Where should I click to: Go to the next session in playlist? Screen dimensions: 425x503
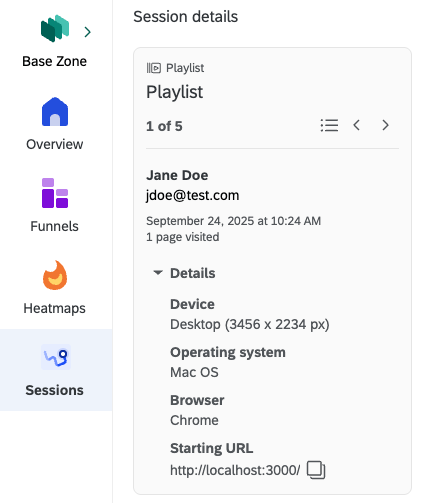[x=385, y=125]
